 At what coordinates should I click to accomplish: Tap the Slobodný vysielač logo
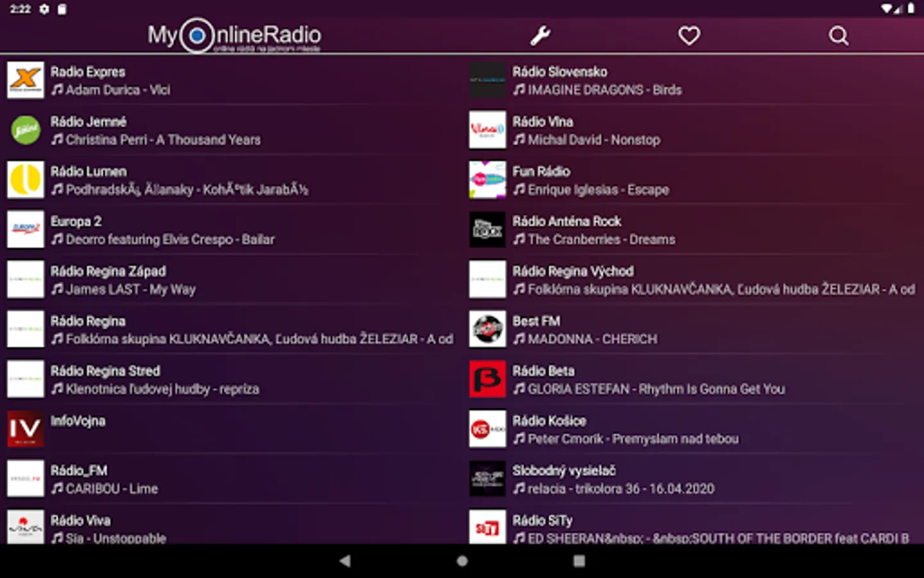(488, 478)
